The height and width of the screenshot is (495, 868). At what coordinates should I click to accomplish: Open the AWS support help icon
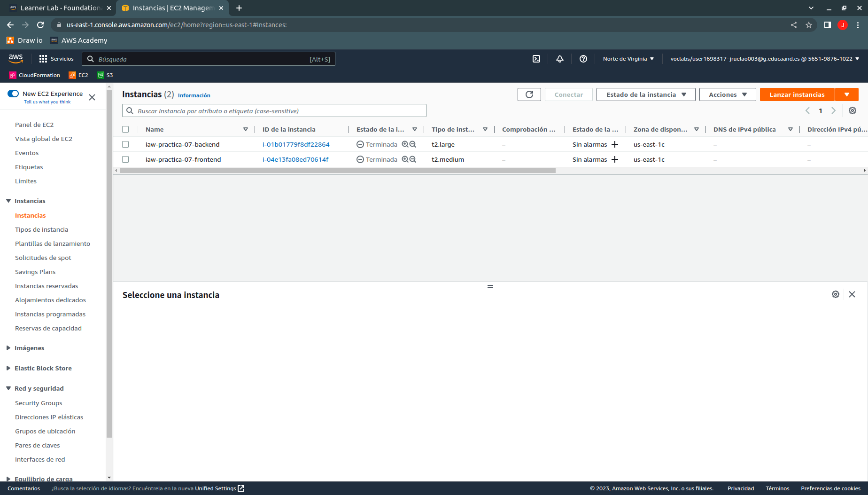(x=583, y=59)
